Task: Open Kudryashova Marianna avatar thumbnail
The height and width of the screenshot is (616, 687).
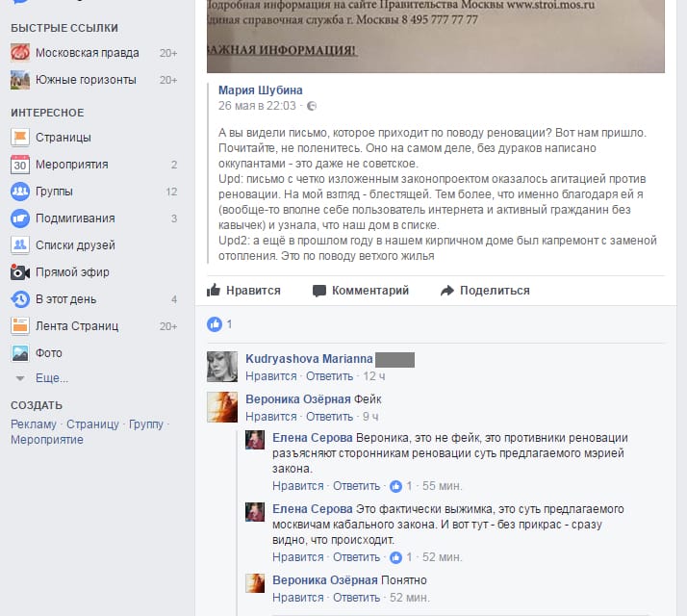Action: 222,367
